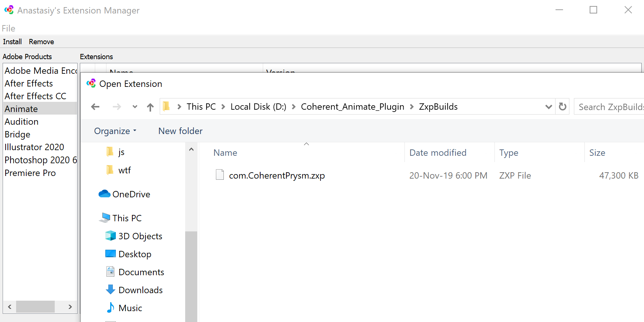The image size is (644, 322).
Task: Click 'This PC' in the breadcrumb path
Action: (201, 107)
